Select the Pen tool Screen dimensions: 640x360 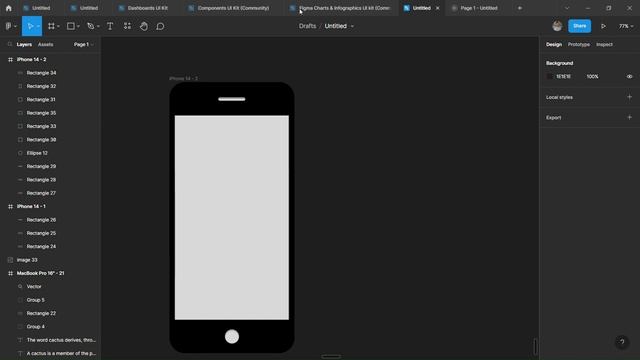coord(91,26)
